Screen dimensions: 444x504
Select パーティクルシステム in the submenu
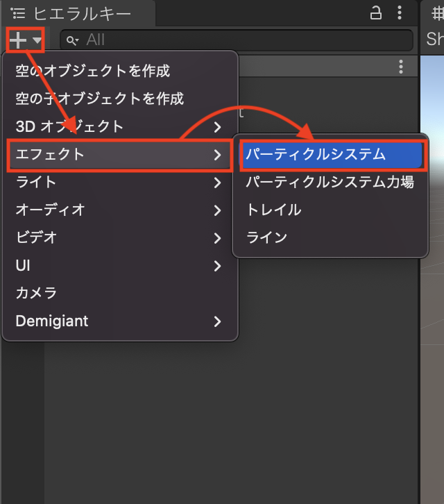[x=332, y=155]
